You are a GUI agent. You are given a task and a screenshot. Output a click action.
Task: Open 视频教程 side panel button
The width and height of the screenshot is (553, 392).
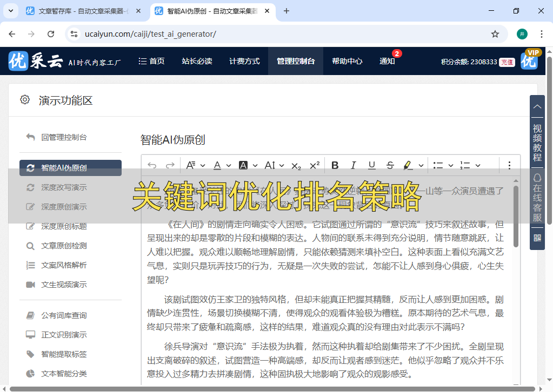pyautogui.click(x=537, y=143)
